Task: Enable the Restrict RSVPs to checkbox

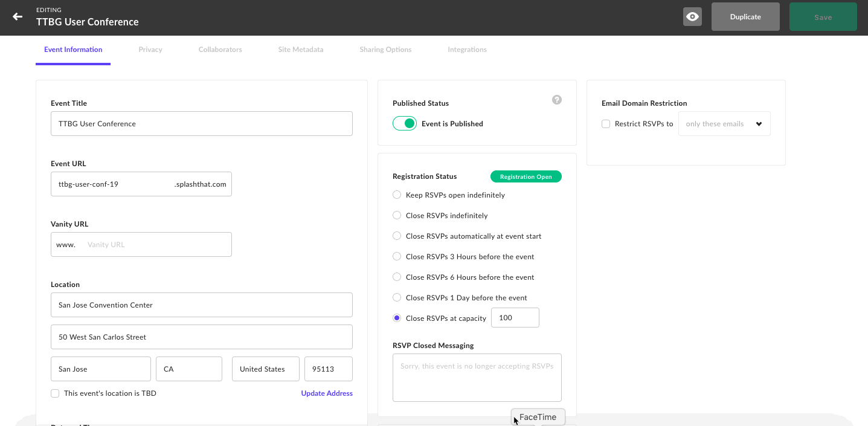Action: pos(606,124)
